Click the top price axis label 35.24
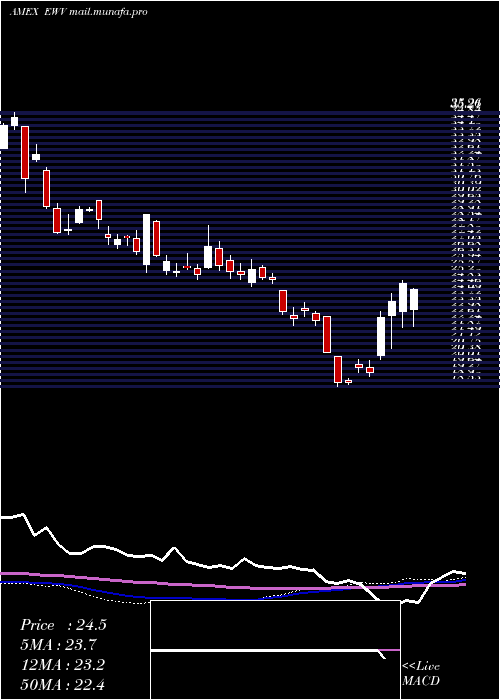The image size is (500, 700). coord(466,104)
